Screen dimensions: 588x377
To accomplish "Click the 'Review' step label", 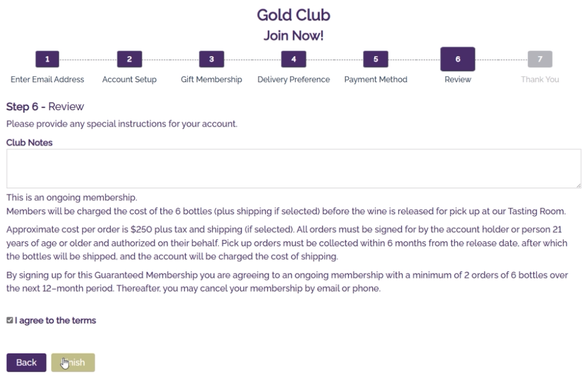I will pyautogui.click(x=458, y=80).
